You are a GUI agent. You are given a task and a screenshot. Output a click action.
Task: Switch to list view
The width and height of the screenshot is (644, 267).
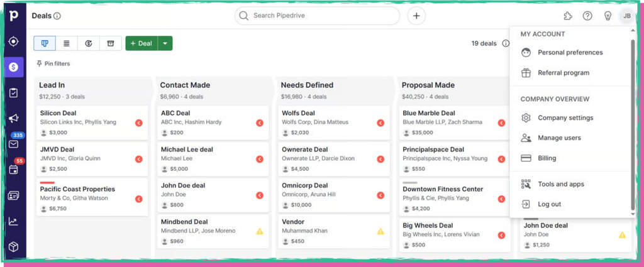pos(67,43)
